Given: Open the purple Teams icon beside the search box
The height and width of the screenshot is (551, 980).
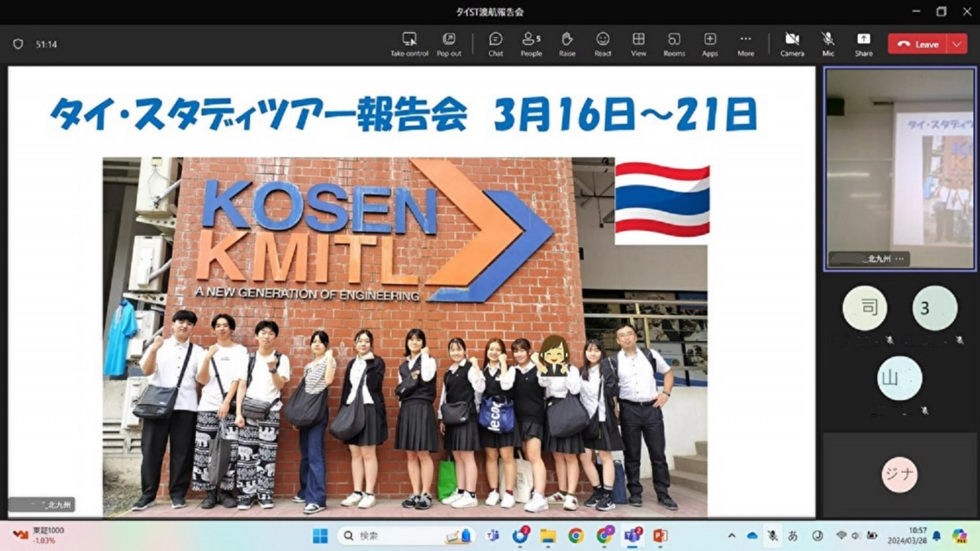Looking at the screenshot, I should click(492, 535).
